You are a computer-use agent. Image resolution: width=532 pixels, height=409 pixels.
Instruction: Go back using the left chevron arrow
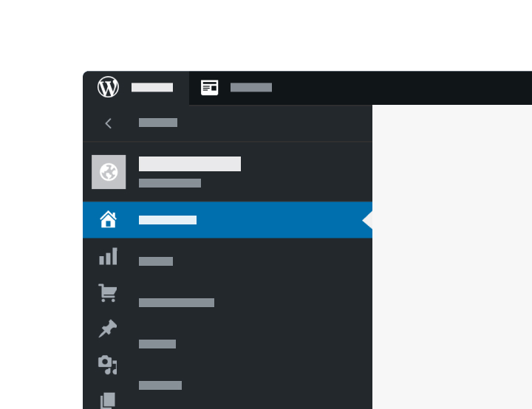108,123
